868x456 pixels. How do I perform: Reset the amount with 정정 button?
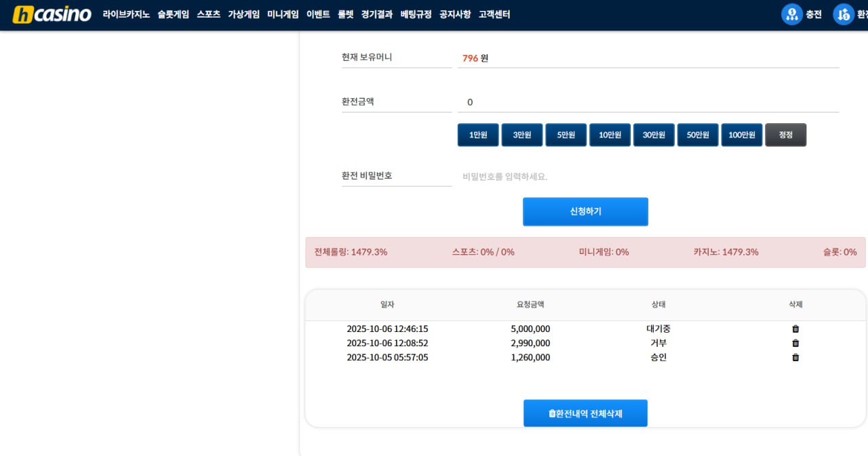785,135
